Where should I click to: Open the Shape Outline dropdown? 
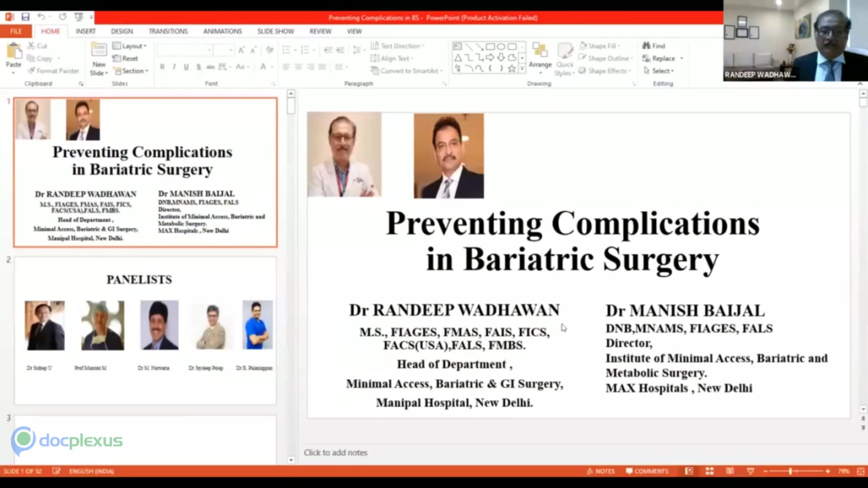click(606, 58)
